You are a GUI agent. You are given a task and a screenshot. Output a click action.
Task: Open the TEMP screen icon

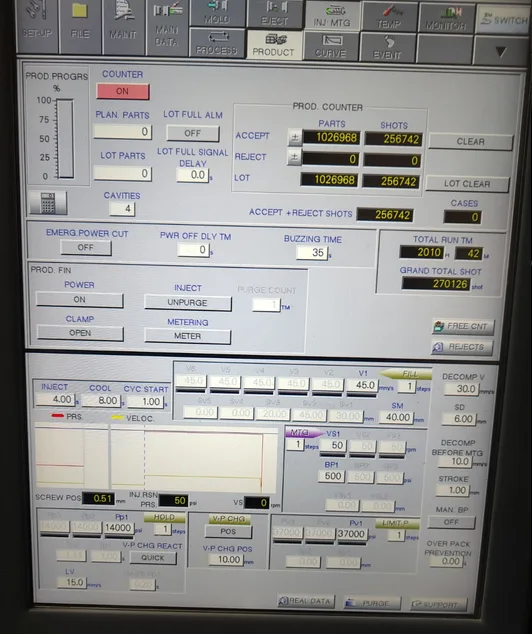pyautogui.click(x=389, y=17)
